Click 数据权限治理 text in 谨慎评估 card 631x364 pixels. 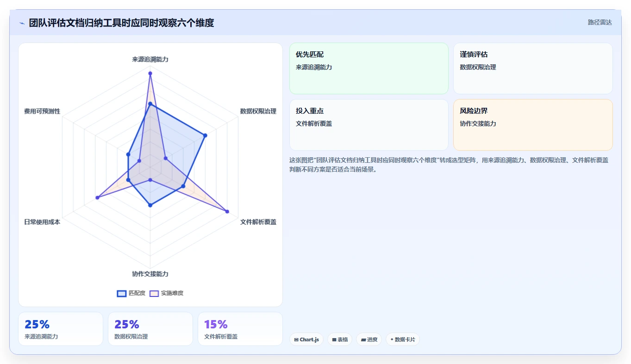[x=478, y=67]
